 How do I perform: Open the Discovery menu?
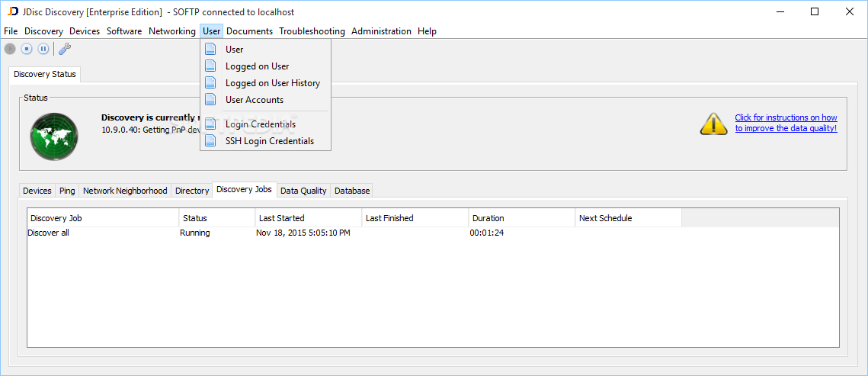pyautogui.click(x=43, y=31)
